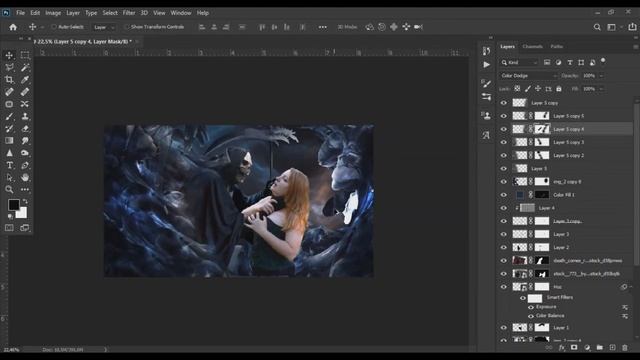Switch to the Paths tab
640x360 pixels.
coord(557,47)
